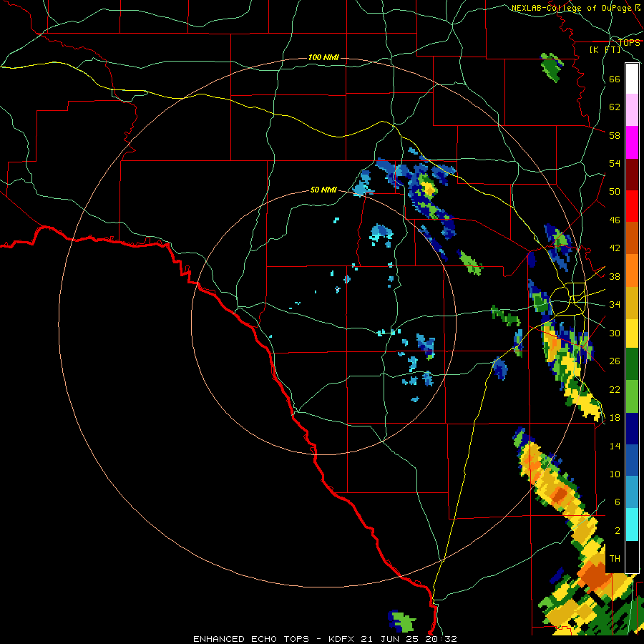Click the white swatch in the tops legend
This screenshot has height=644, width=644.
[x=632, y=79]
